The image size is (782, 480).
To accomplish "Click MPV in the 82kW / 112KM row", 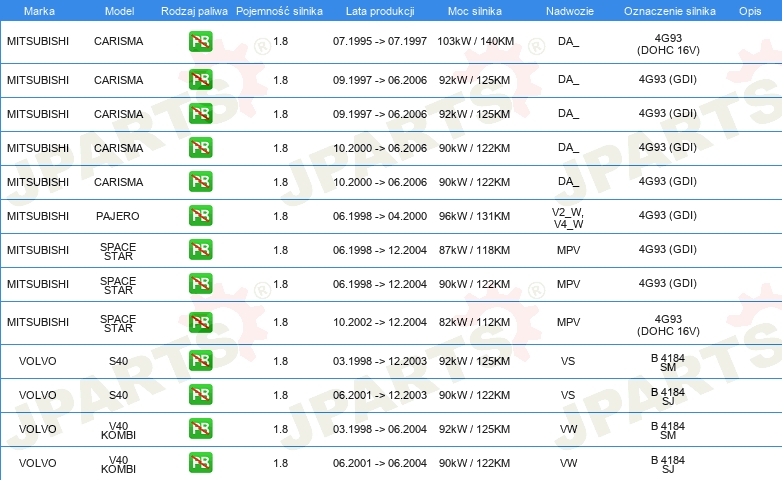I will (x=569, y=322).
